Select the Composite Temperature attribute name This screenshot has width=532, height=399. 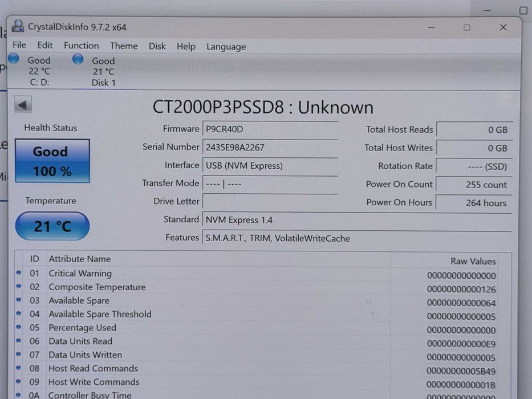(x=97, y=287)
